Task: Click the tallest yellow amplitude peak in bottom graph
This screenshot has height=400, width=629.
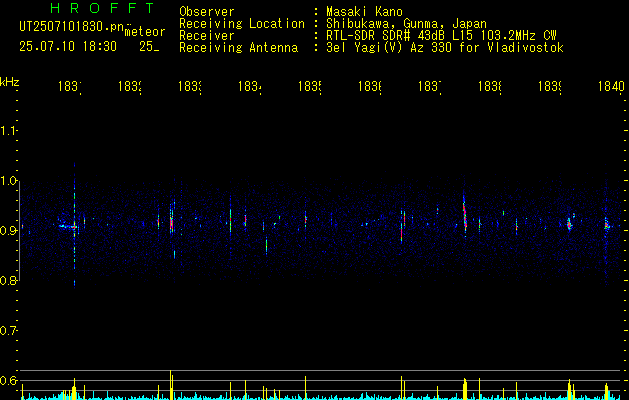Action: point(170,385)
